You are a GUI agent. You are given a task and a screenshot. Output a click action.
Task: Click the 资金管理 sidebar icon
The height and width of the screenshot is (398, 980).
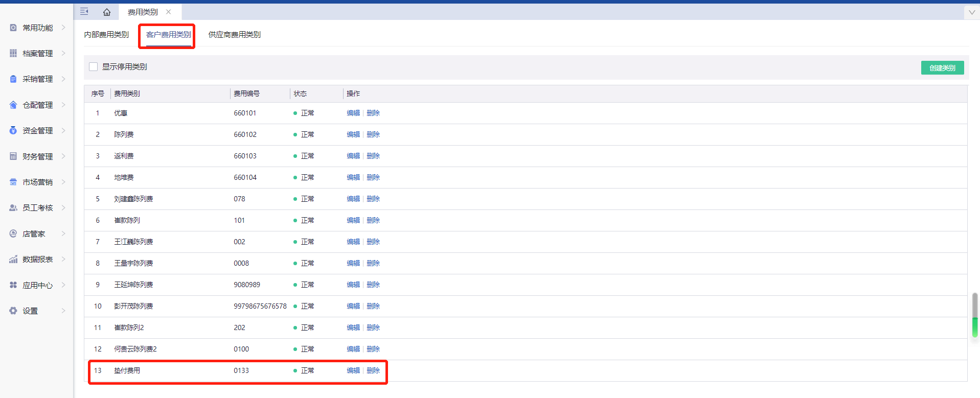(x=13, y=130)
